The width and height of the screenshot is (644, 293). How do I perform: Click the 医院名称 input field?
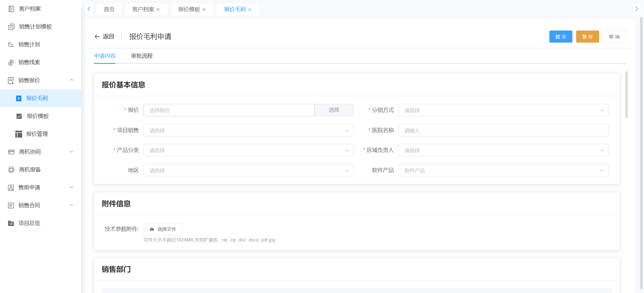point(503,130)
